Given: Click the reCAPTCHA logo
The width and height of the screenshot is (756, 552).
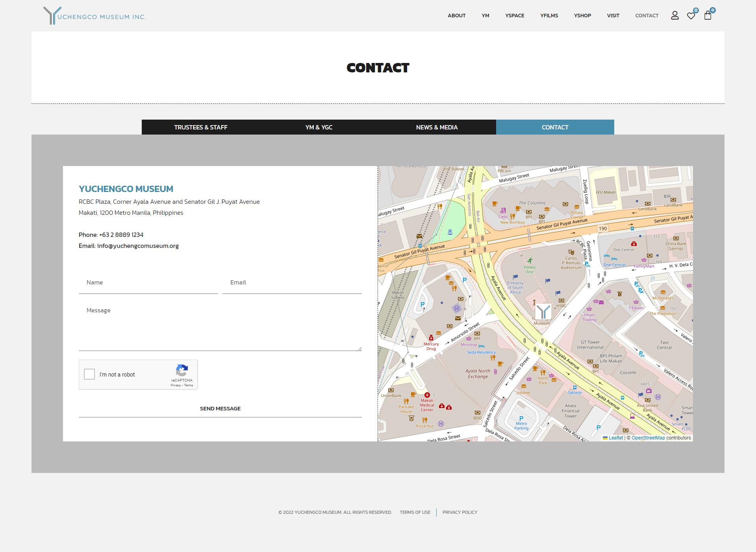Looking at the screenshot, I should tap(182, 371).
